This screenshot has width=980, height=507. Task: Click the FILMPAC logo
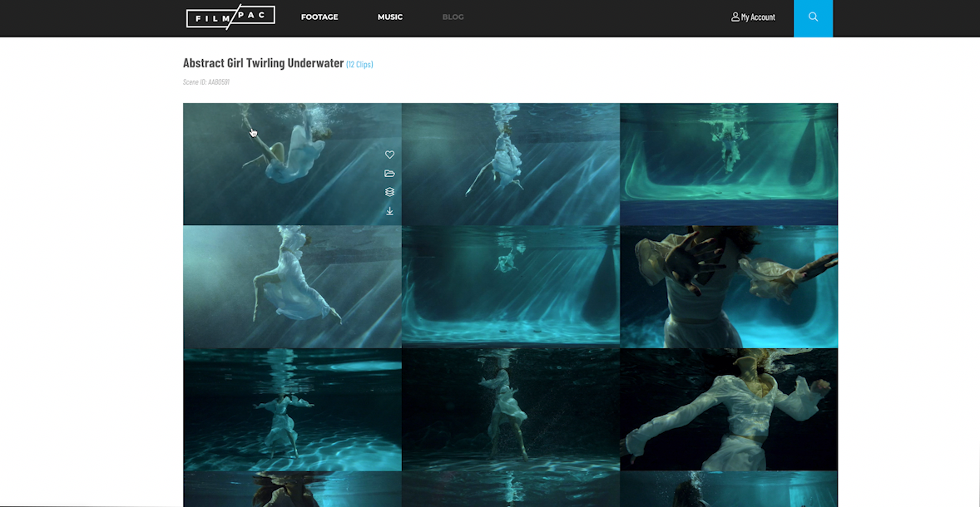click(x=230, y=15)
